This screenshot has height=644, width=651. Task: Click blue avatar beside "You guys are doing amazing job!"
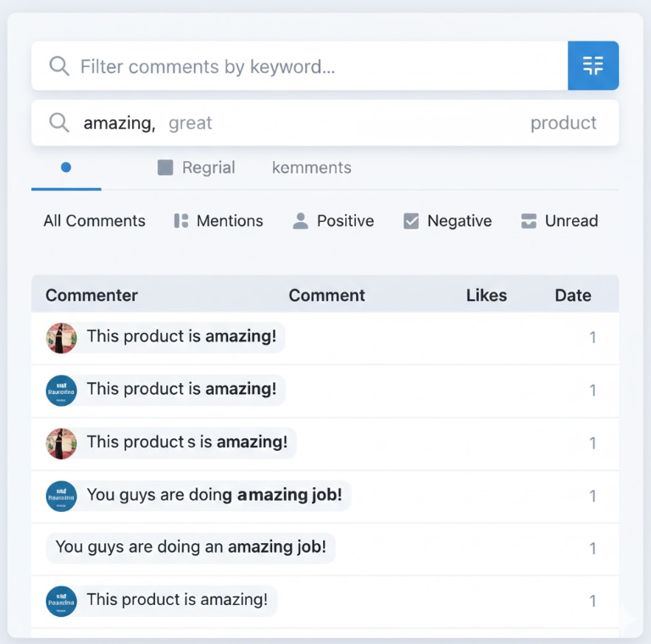61,496
